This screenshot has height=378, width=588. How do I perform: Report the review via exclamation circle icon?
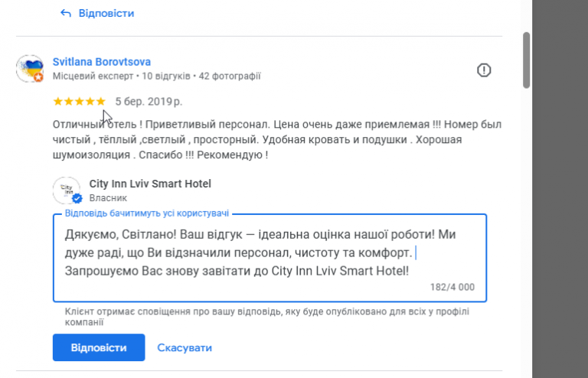click(484, 70)
